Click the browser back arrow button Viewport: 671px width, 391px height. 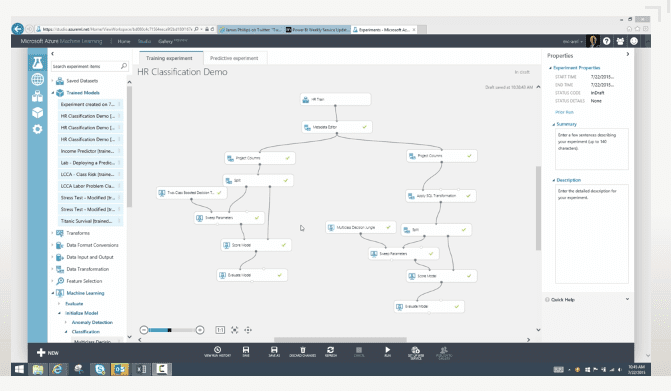[18, 29]
